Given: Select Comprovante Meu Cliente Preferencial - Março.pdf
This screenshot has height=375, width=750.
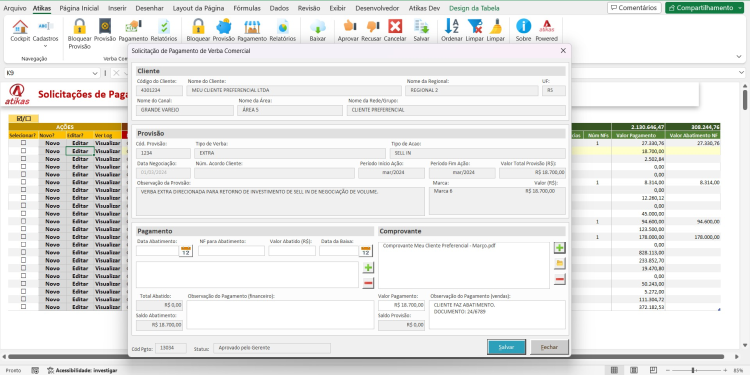Looking at the screenshot, I should 439,245.
